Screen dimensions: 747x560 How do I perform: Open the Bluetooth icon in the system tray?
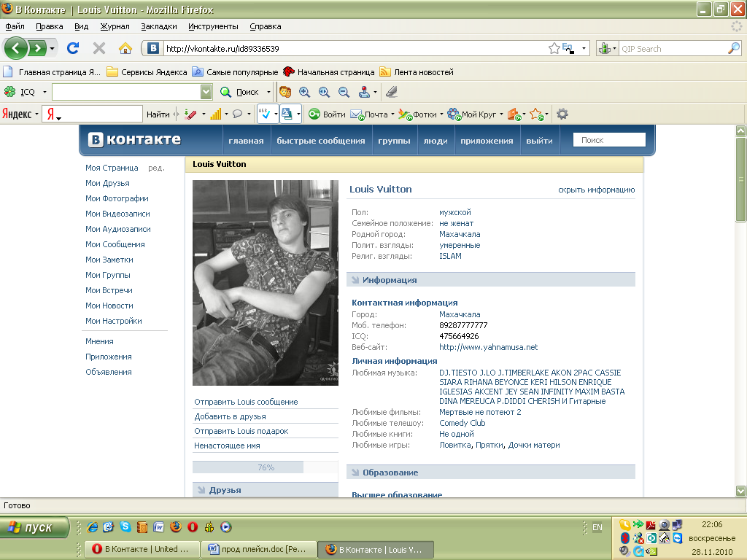tap(625, 538)
